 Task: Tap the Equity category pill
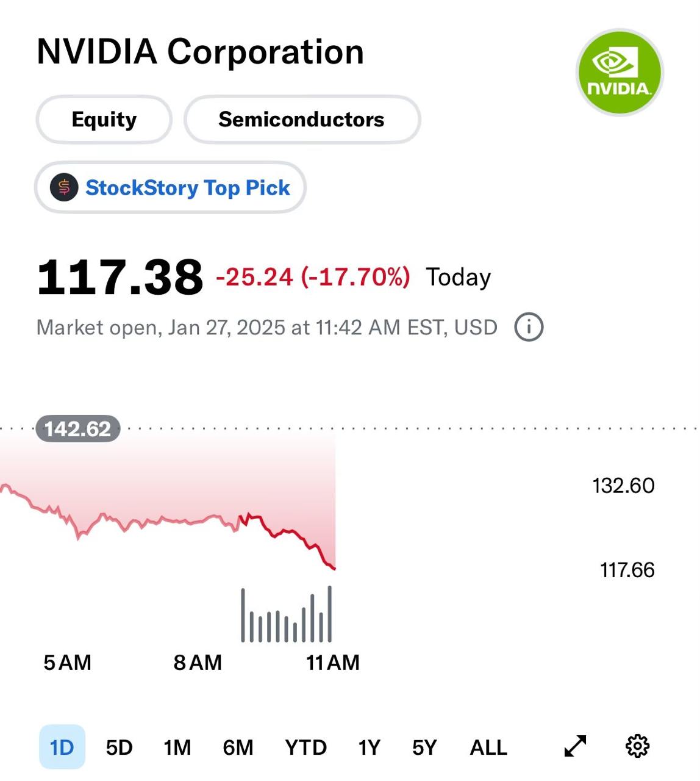pos(104,120)
